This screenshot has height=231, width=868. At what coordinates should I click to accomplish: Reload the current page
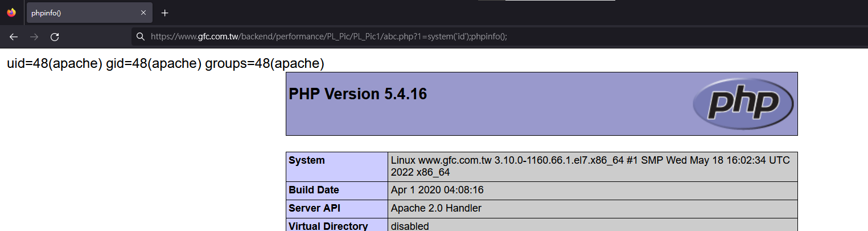[55, 37]
